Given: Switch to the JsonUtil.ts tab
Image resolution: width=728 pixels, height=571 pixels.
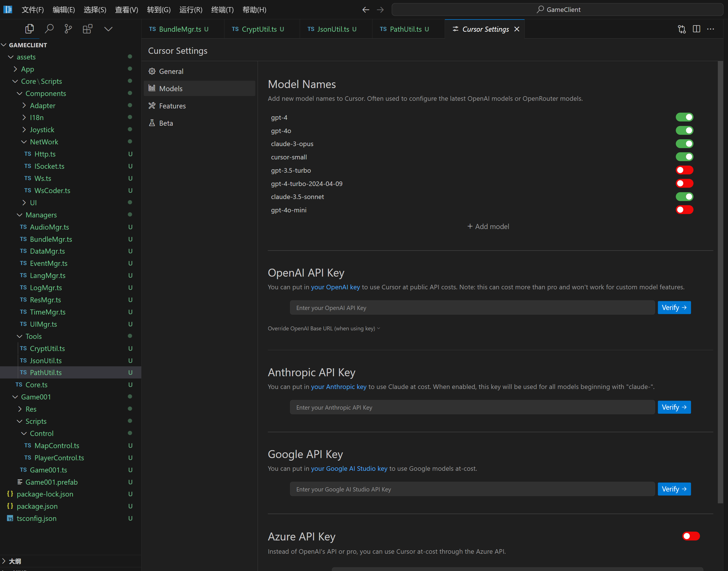Looking at the screenshot, I should tap(333, 29).
